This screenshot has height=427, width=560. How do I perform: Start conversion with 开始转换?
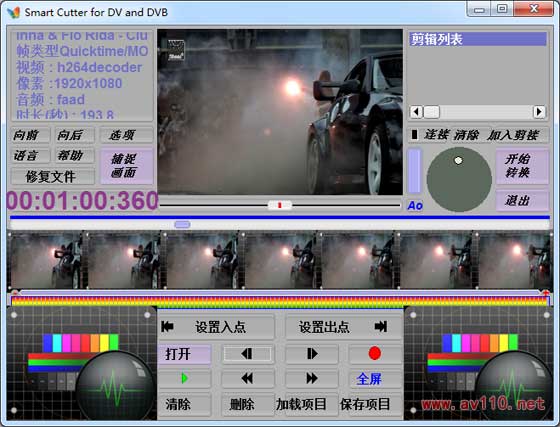[x=522, y=166]
